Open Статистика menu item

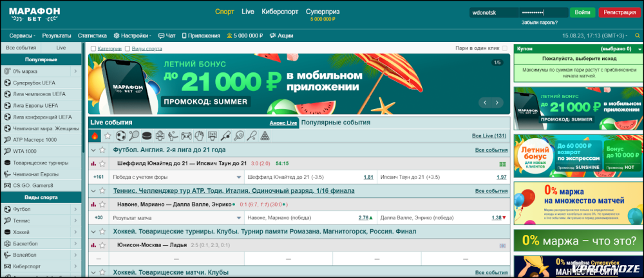(92, 35)
